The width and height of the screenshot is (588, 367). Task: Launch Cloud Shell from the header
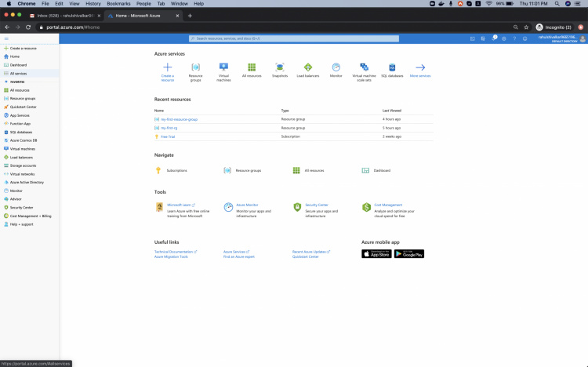[473, 38]
